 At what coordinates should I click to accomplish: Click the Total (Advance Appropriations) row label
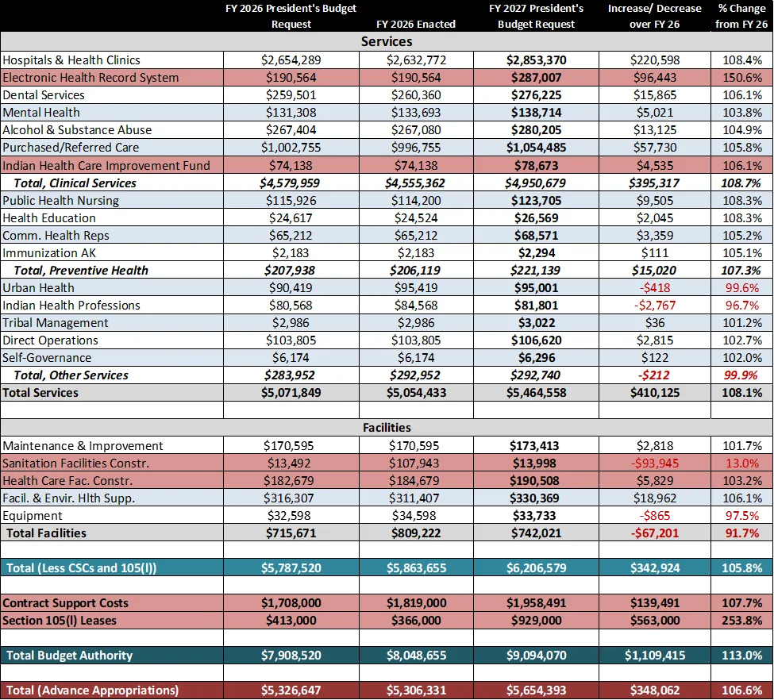[92, 690]
